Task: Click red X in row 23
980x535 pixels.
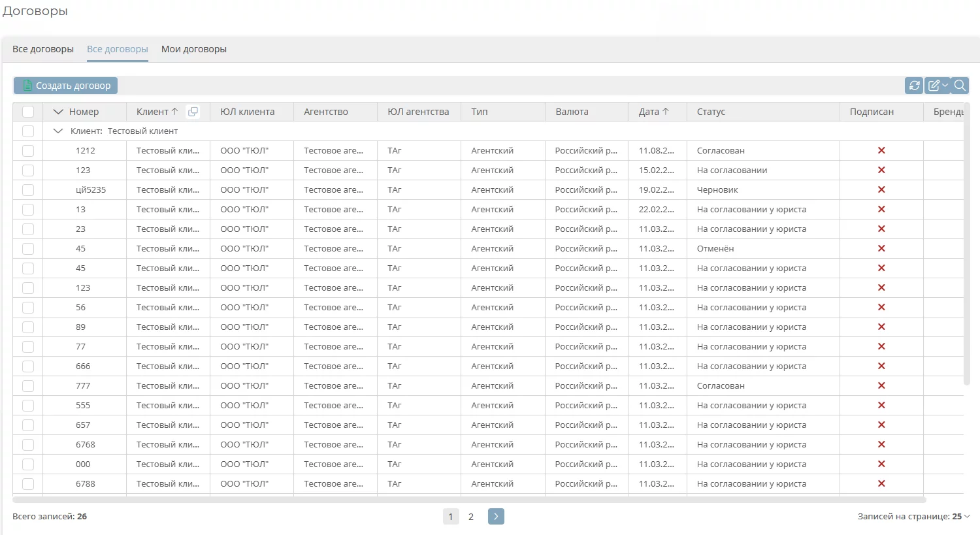Action: pyautogui.click(x=881, y=229)
